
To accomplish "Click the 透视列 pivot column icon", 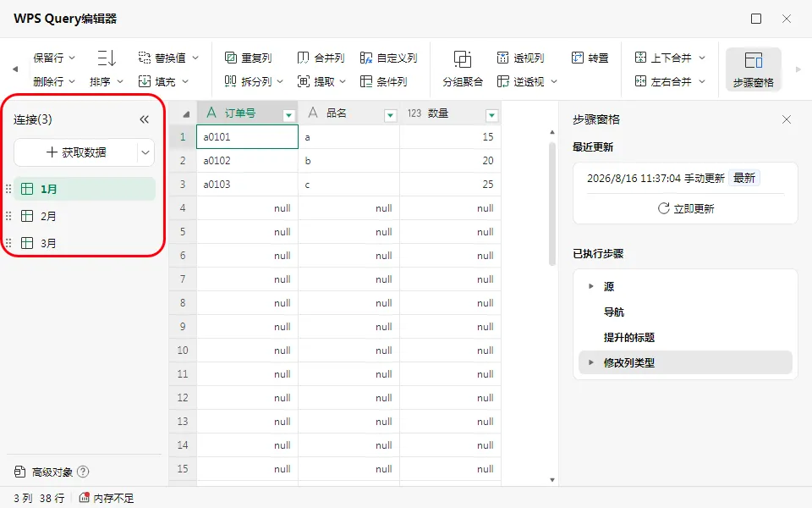I will (x=502, y=58).
